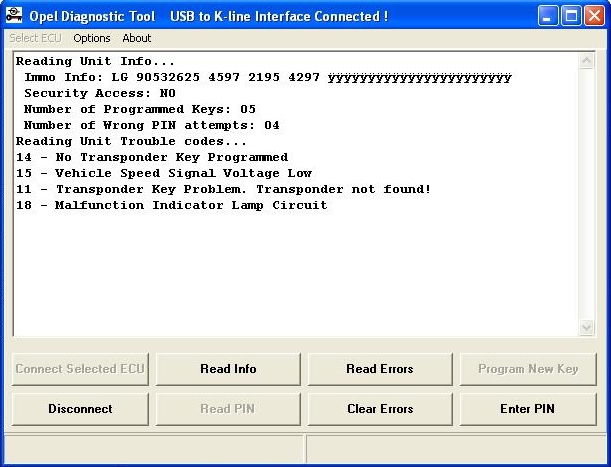Click the Disconnect button
Image resolution: width=611 pixels, height=467 pixels.
coord(80,409)
